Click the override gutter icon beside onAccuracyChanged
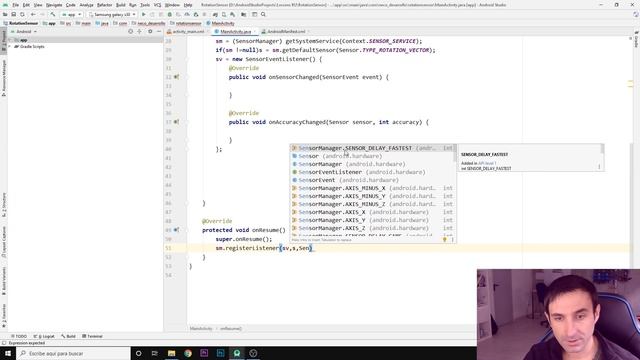 tap(177, 122)
